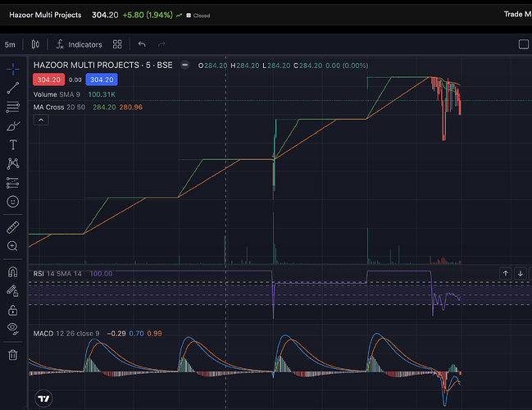Click Hazoor Multi Projects header name
This screenshot has height=410, width=532.
point(45,15)
